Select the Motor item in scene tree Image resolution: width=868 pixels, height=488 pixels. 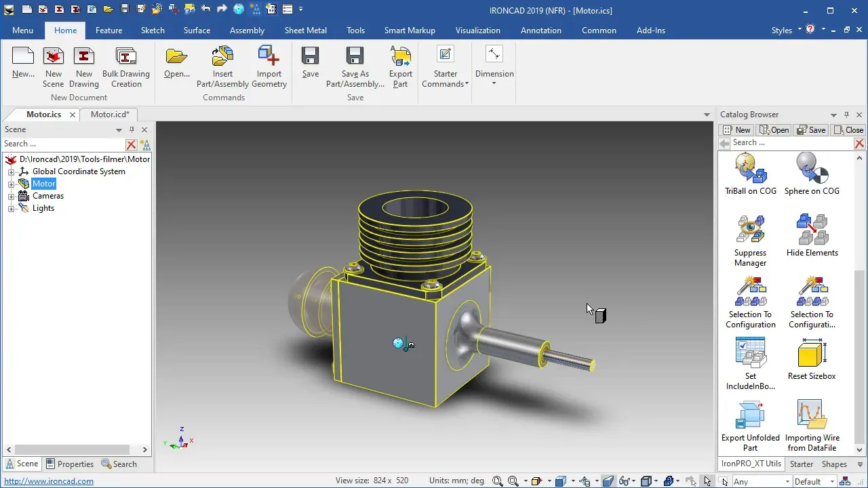[43, 184]
